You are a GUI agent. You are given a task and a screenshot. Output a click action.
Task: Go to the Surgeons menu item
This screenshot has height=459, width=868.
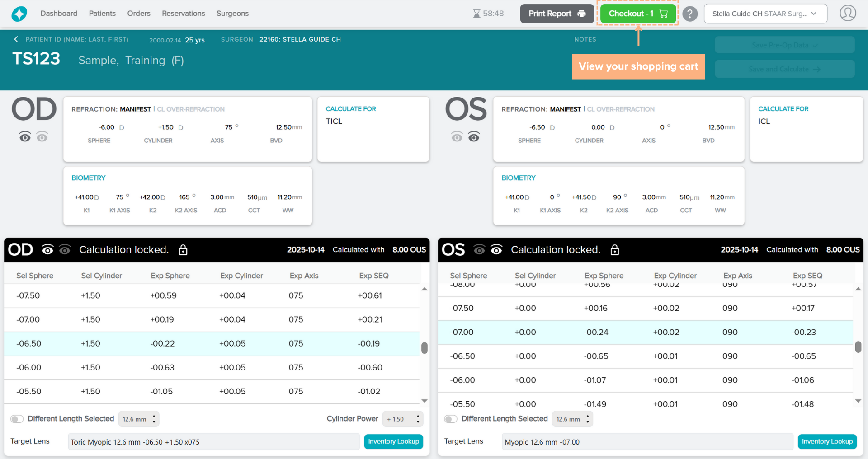click(x=232, y=14)
